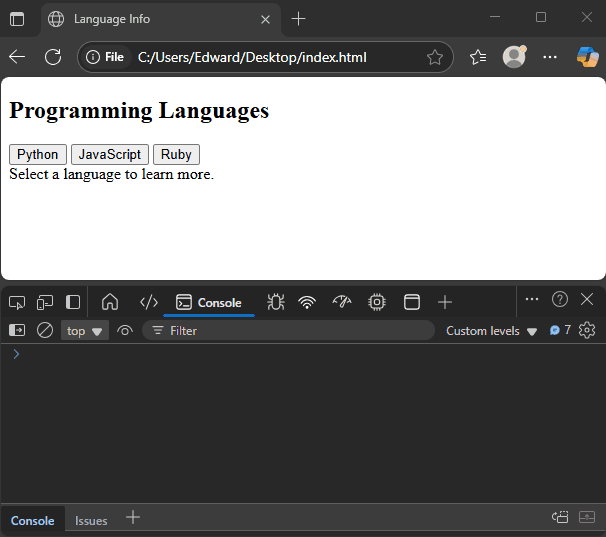
Task: Close the Language Info tab
Action: (265, 19)
